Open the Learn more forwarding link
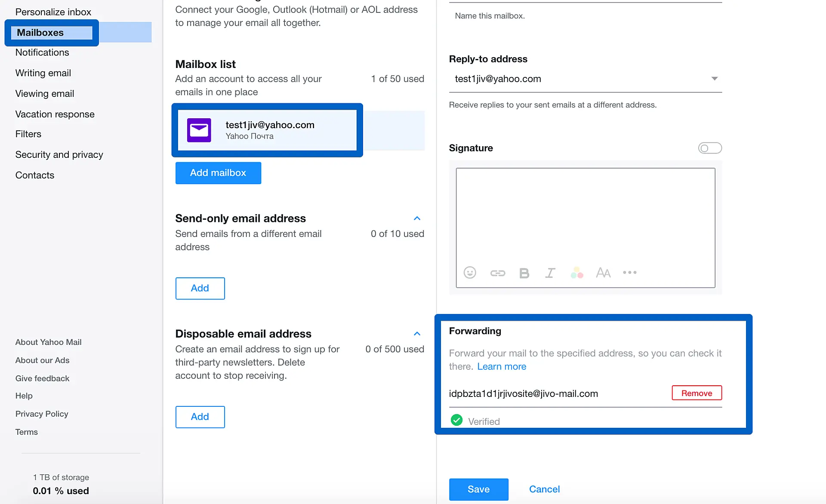The height and width of the screenshot is (504, 826). [x=502, y=366]
